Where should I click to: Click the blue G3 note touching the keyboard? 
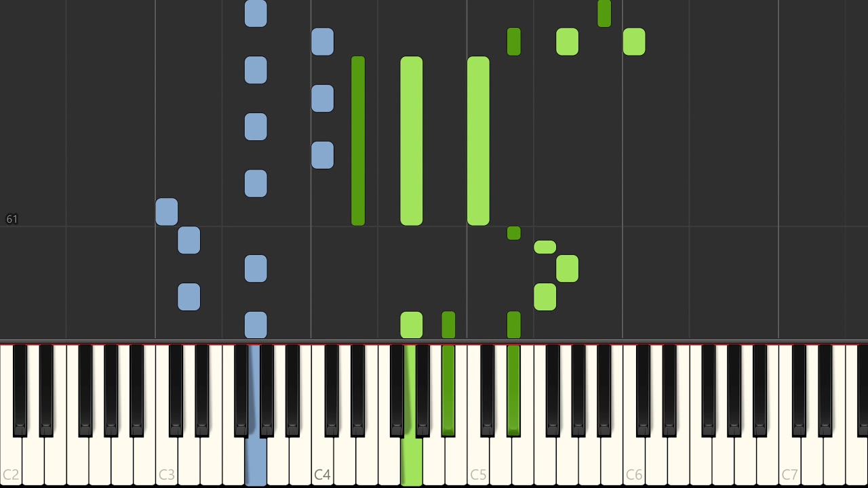point(256,325)
